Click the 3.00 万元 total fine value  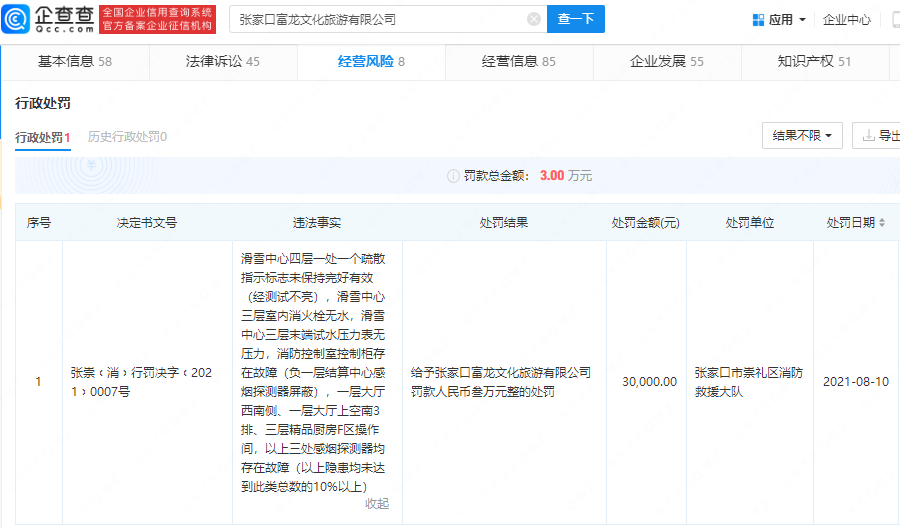point(566,176)
